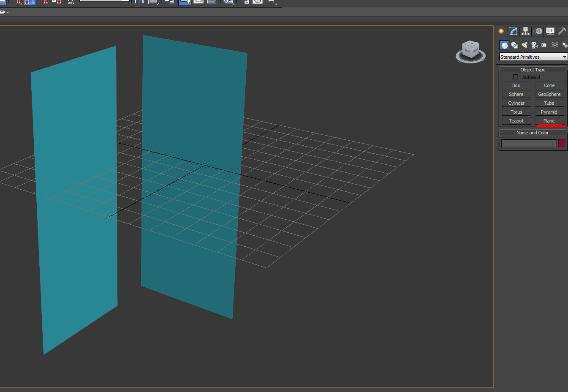Click the Teapot primitive button

point(516,121)
